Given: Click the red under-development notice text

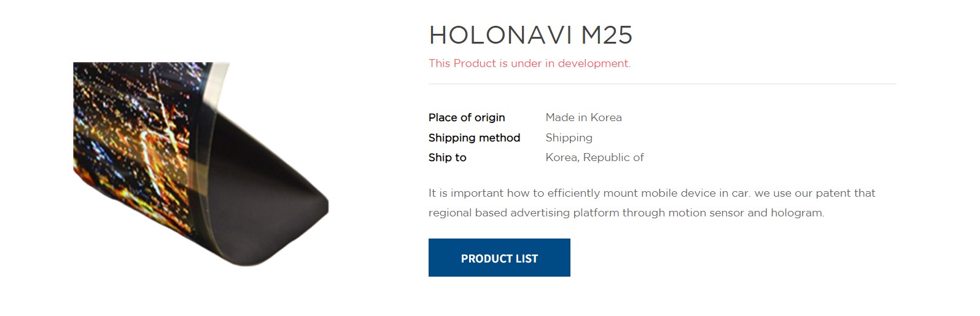Looking at the screenshot, I should pos(529,63).
